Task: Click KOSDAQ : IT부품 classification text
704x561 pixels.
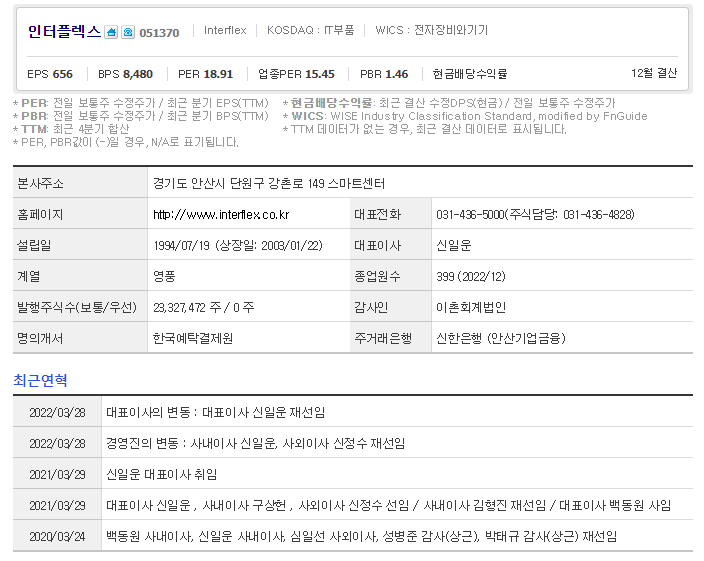Action: pyautogui.click(x=310, y=30)
